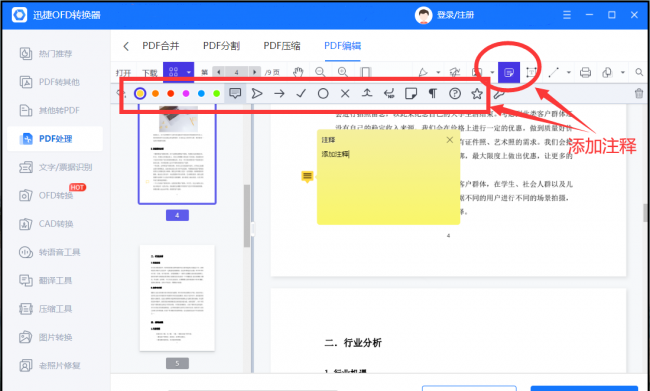Click the print icon

(x=585, y=73)
